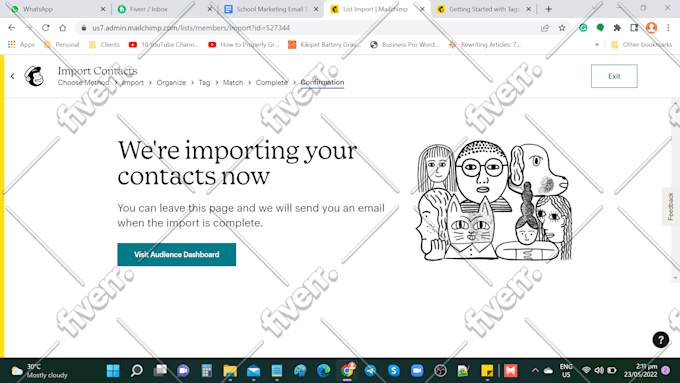The width and height of the screenshot is (680, 383).
Task: Click the page scrollbar down arrow
Action: pos(675,278)
